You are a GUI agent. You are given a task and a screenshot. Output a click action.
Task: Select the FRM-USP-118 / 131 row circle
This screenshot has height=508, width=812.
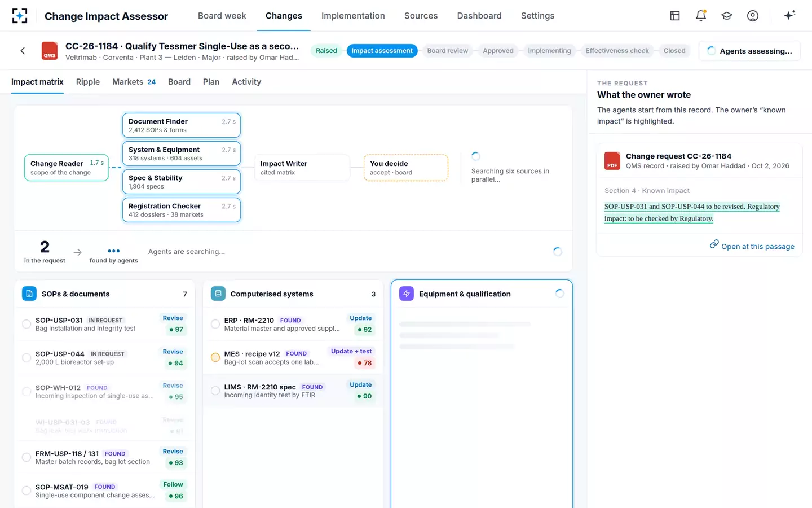click(x=27, y=457)
